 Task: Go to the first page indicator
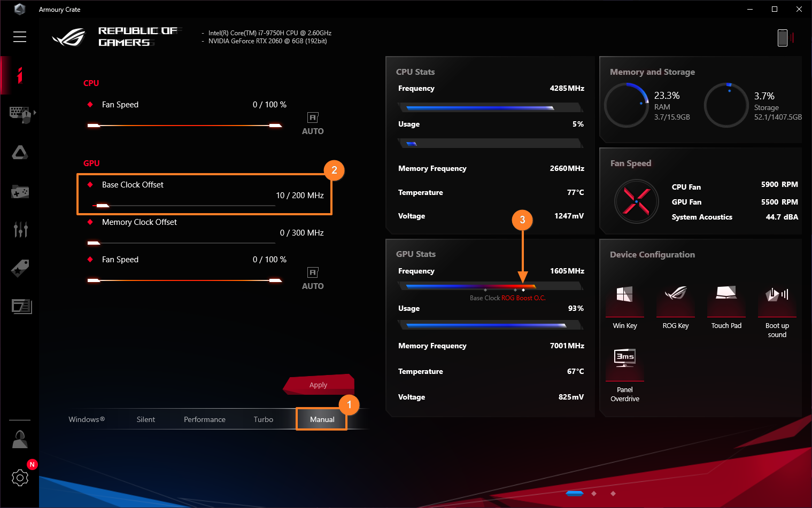tap(575, 493)
